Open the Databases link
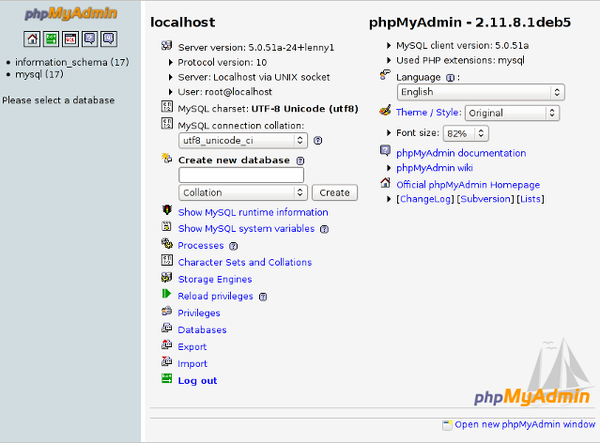This screenshot has height=443, width=600. coord(202,330)
